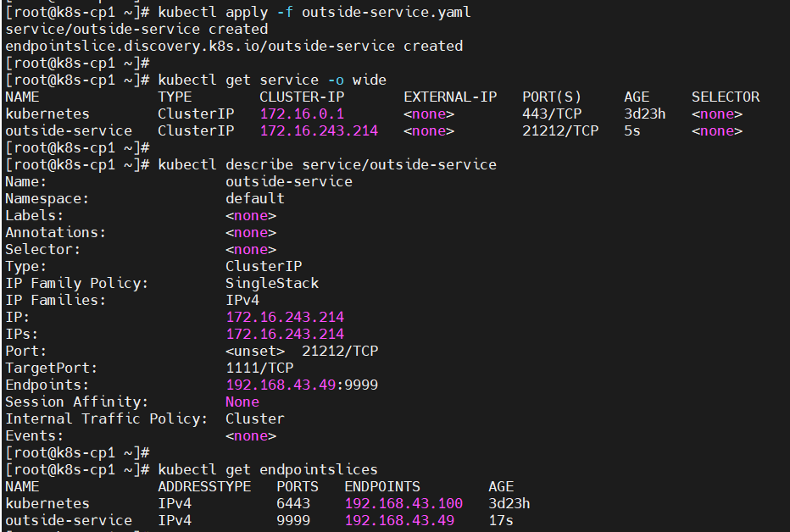This screenshot has height=532, width=790.
Task: Click Session Affinity value 'None'
Action: tap(242, 402)
